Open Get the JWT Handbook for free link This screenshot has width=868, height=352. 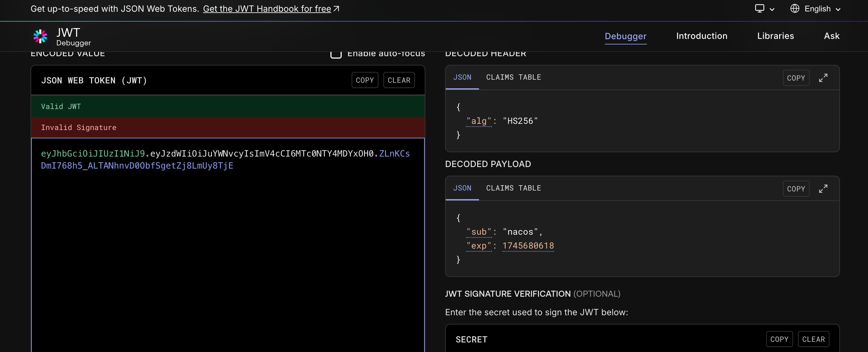coord(267,9)
